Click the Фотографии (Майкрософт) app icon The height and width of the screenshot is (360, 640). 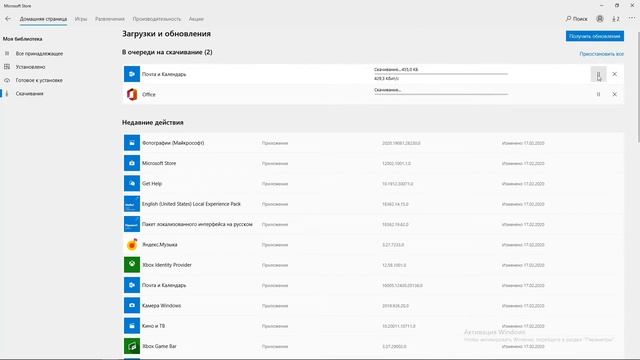coord(132,143)
